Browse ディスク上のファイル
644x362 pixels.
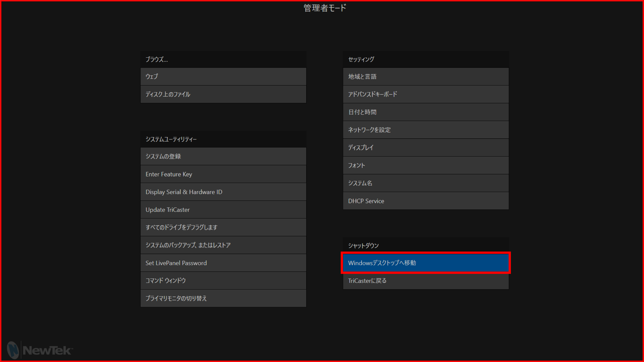(x=223, y=94)
